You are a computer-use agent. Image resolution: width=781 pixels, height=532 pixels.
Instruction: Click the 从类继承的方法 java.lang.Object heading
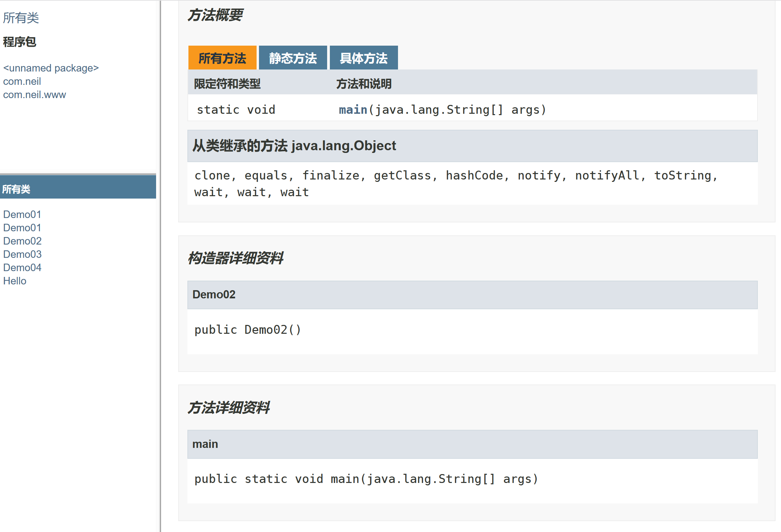click(294, 146)
